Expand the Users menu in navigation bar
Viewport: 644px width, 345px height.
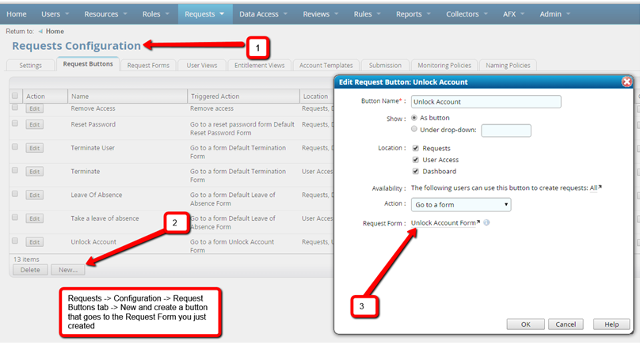(55, 13)
